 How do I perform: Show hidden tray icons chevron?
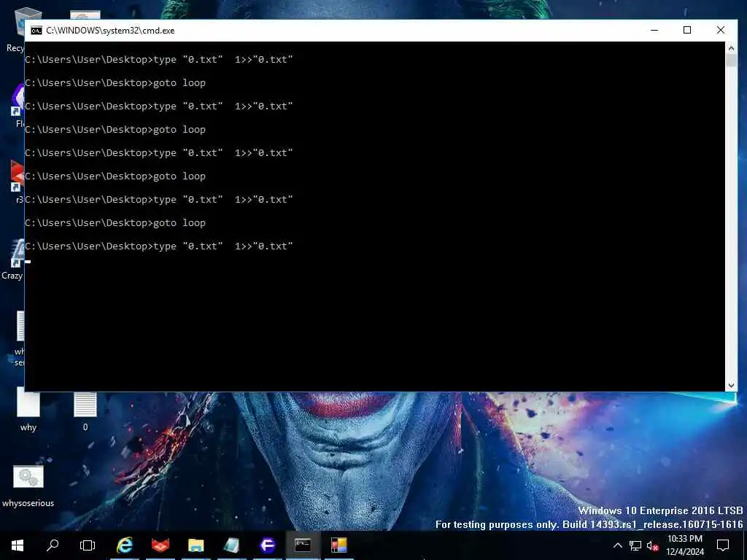coord(617,545)
